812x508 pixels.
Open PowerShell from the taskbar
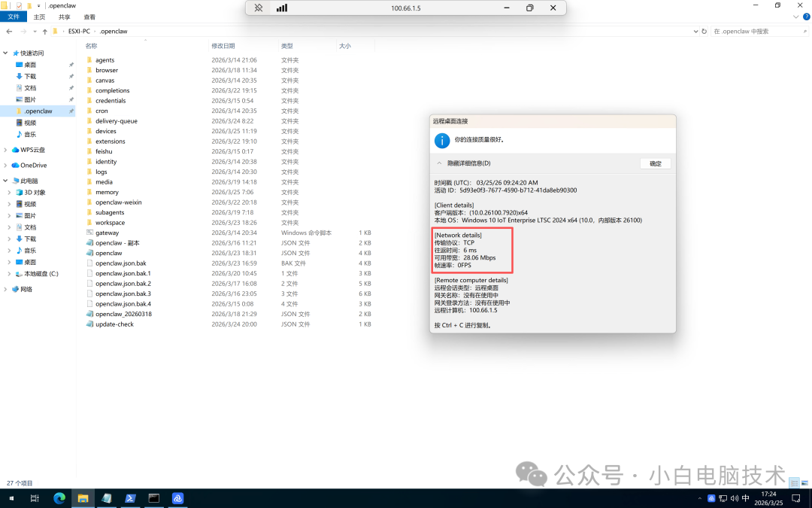pos(130,498)
